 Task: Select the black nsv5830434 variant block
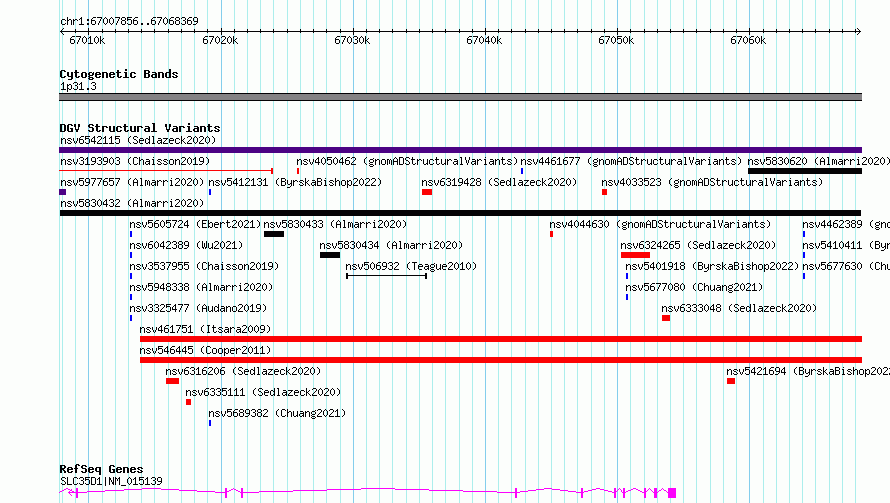tap(330, 255)
